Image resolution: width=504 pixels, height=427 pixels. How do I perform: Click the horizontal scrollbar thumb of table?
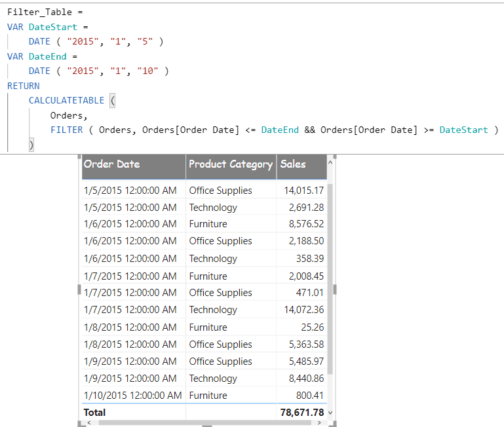[205, 422]
